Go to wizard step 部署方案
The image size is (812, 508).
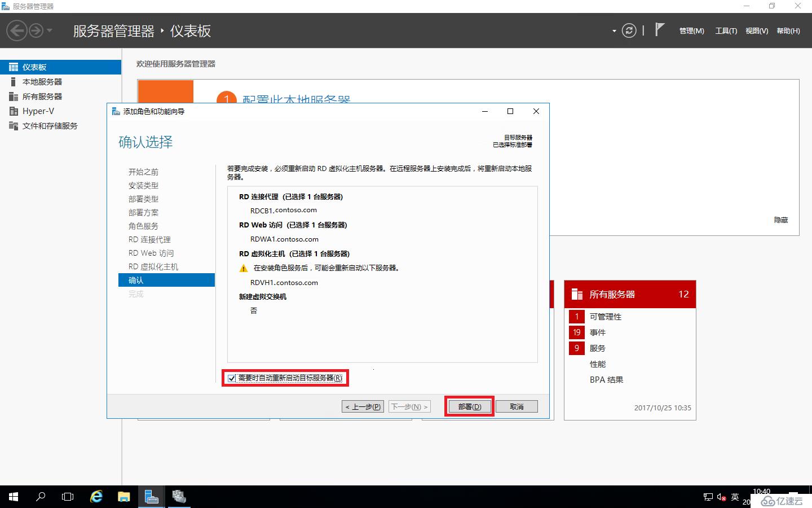143,213
